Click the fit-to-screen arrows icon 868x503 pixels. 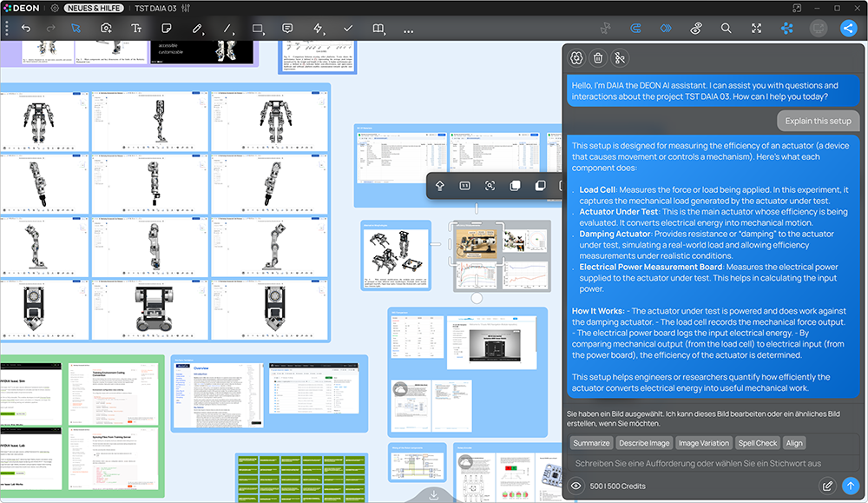pyautogui.click(x=756, y=29)
